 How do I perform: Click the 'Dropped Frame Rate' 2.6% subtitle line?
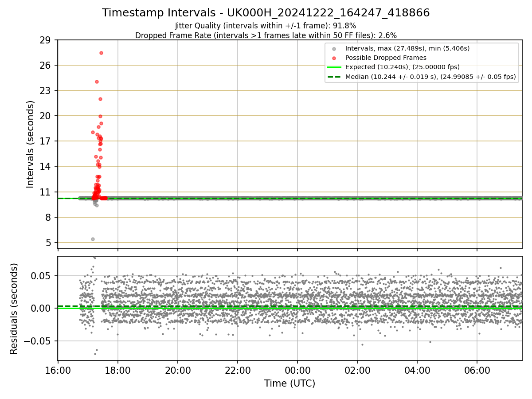266,35
